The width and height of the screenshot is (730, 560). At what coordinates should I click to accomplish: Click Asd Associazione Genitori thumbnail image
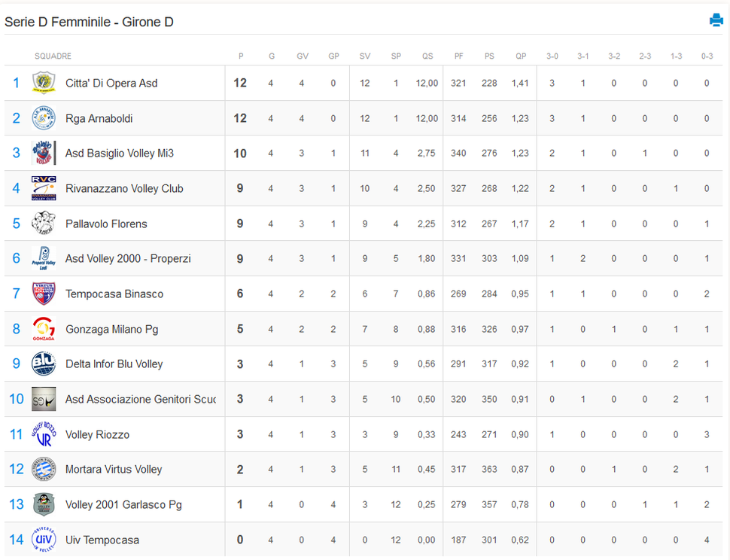(x=44, y=399)
